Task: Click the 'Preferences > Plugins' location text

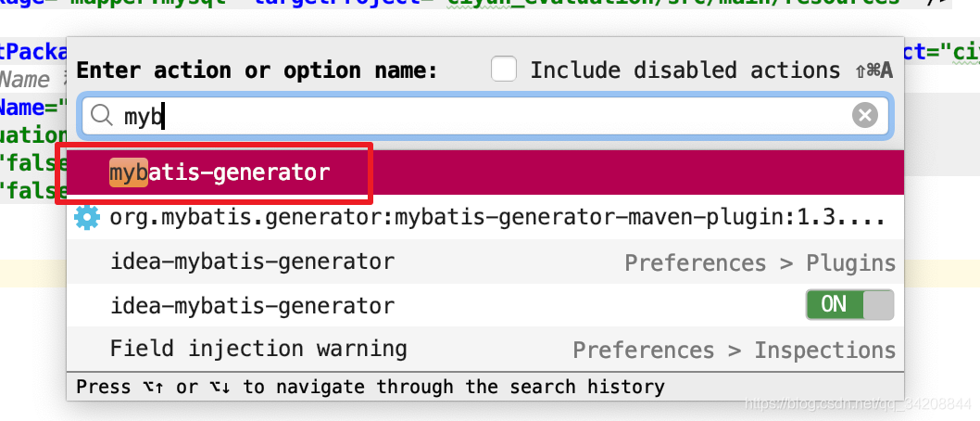Action: pyautogui.click(x=760, y=262)
